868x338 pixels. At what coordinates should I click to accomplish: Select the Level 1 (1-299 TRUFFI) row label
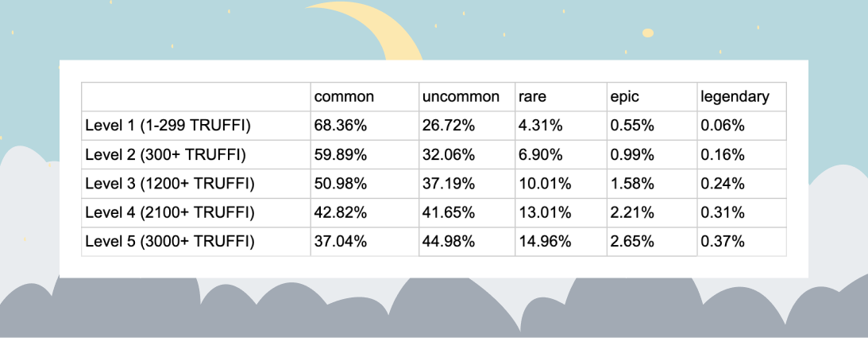tap(168, 126)
